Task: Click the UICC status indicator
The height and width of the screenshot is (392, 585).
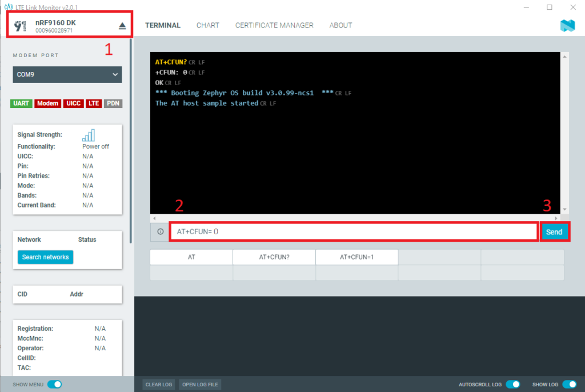Action: [74, 103]
